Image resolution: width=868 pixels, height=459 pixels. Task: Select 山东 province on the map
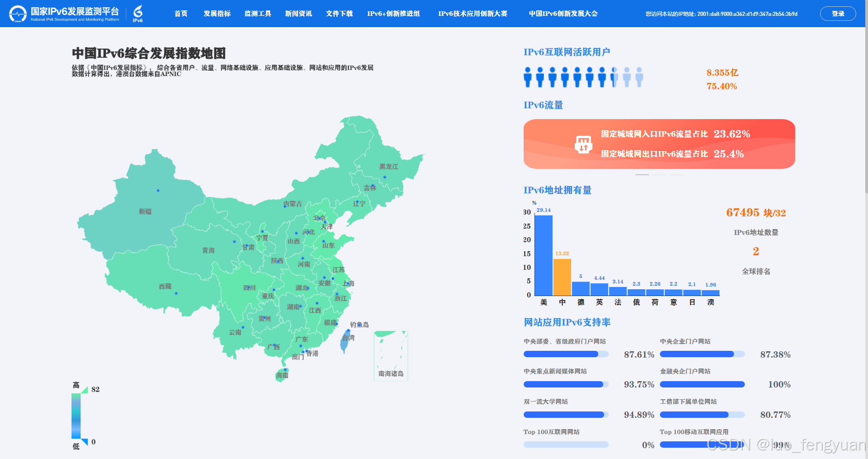pyautogui.click(x=329, y=245)
